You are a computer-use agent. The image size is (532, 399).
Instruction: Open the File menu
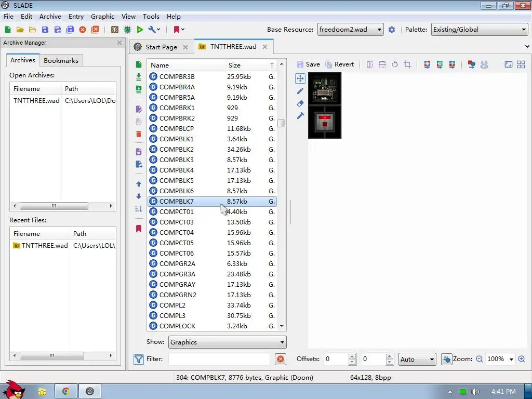coord(8,16)
